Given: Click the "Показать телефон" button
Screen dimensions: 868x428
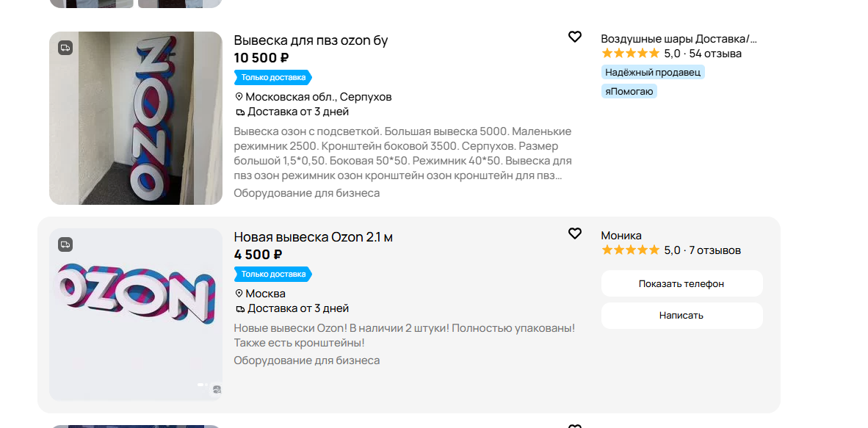Looking at the screenshot, I should [681, 283].
